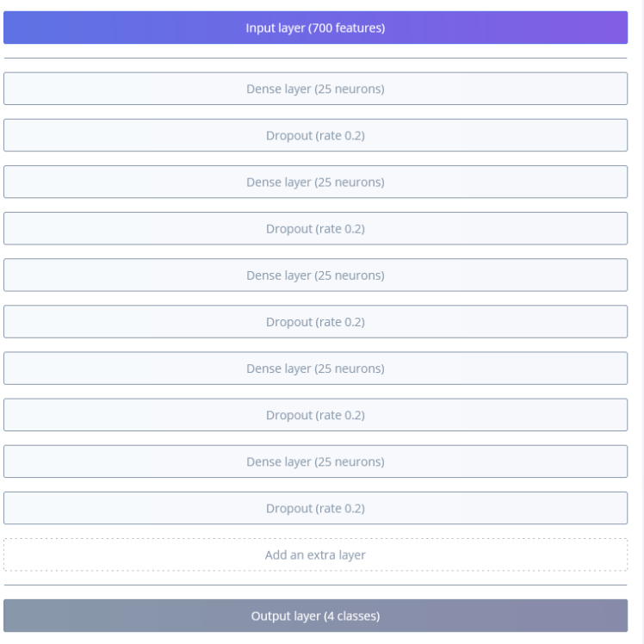Screen dimensions: 644x644
Task: Click the Dense layer directly below the input
Action: (x=315, y=89)
